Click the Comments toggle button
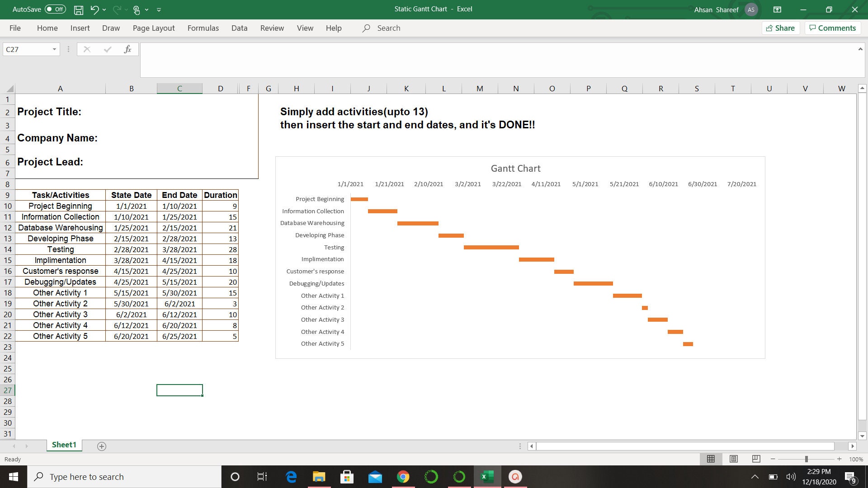The image size is (868, 488). coord(832,28)
